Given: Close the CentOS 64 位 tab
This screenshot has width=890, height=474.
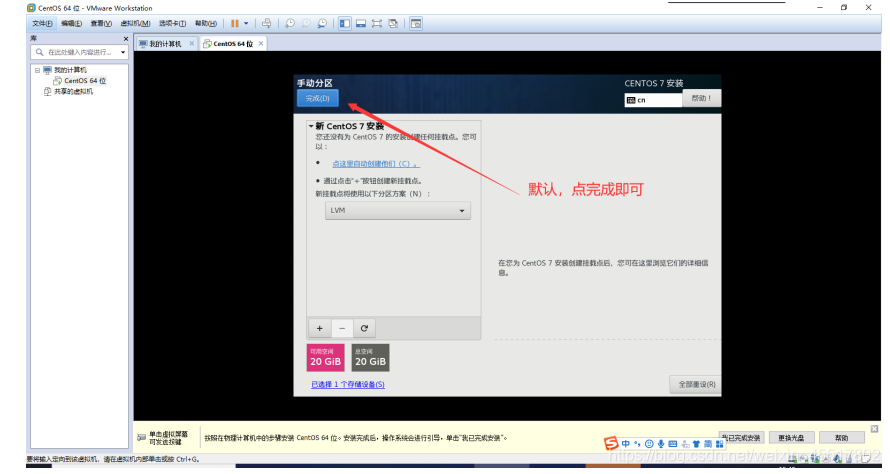Looking at the screenshot, I should [261, 44].
